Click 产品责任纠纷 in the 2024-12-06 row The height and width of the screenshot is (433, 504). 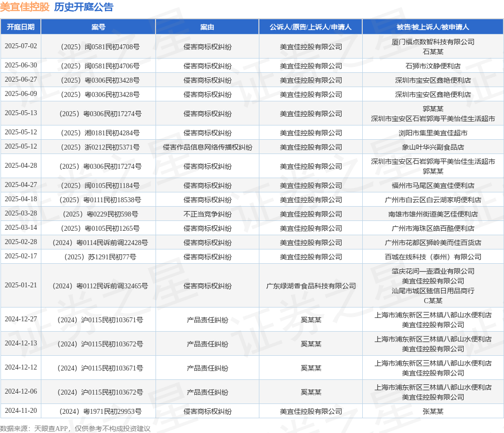pos(207,392)
